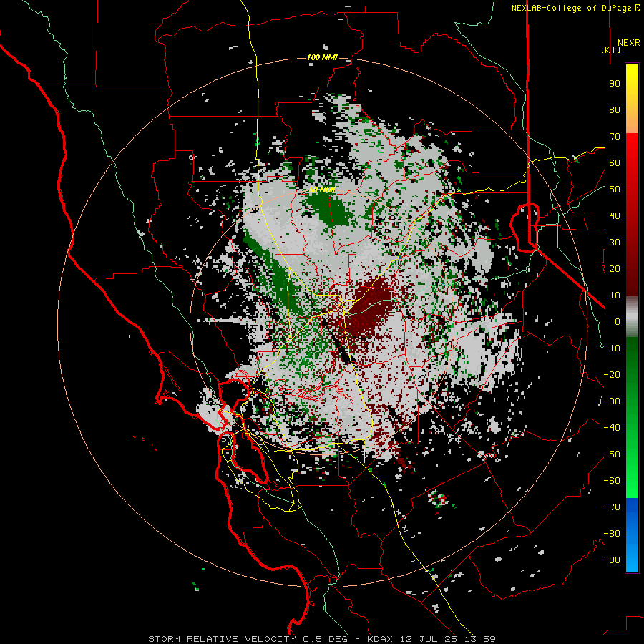Click the 50 NMI range ring label
The image size is (644, 644).
[x=322, y=190]
